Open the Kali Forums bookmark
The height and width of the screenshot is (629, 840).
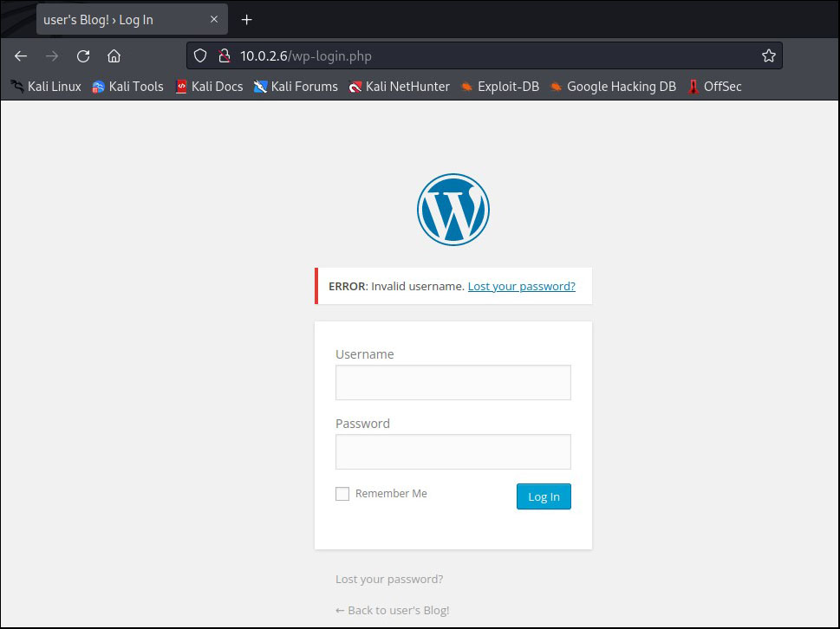click(296, 86)
